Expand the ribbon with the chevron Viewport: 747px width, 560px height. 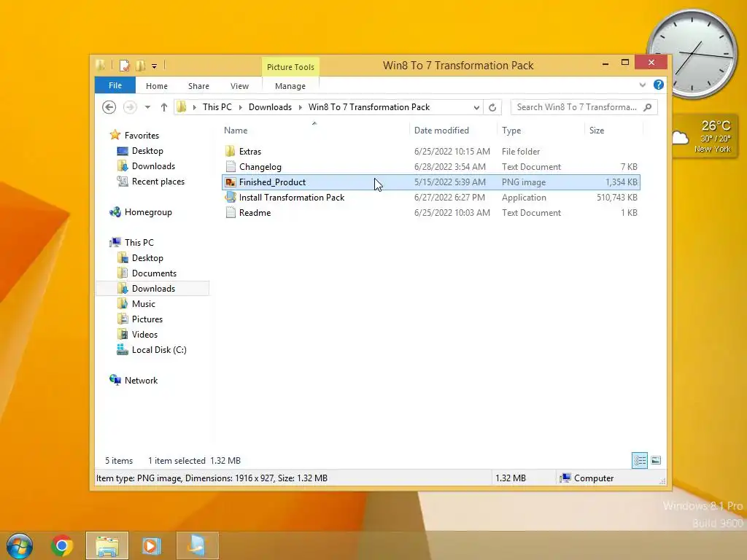point(642,85)
